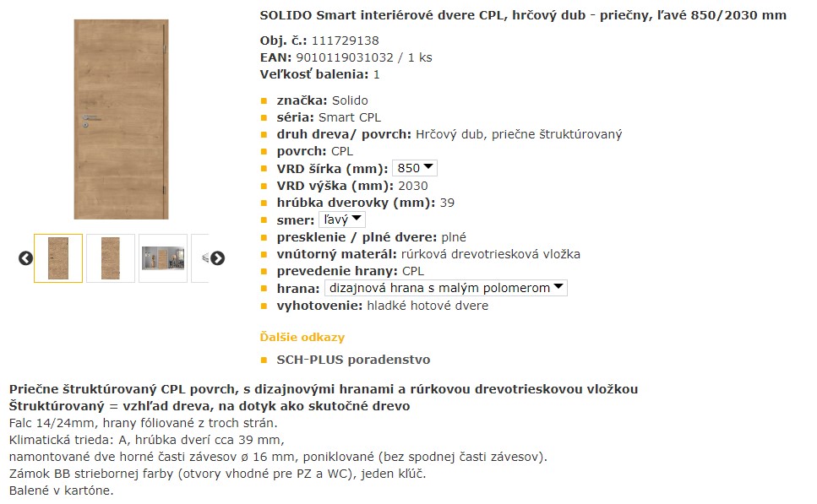Select the partially visible fourth thumbnail

click(200, 258)
